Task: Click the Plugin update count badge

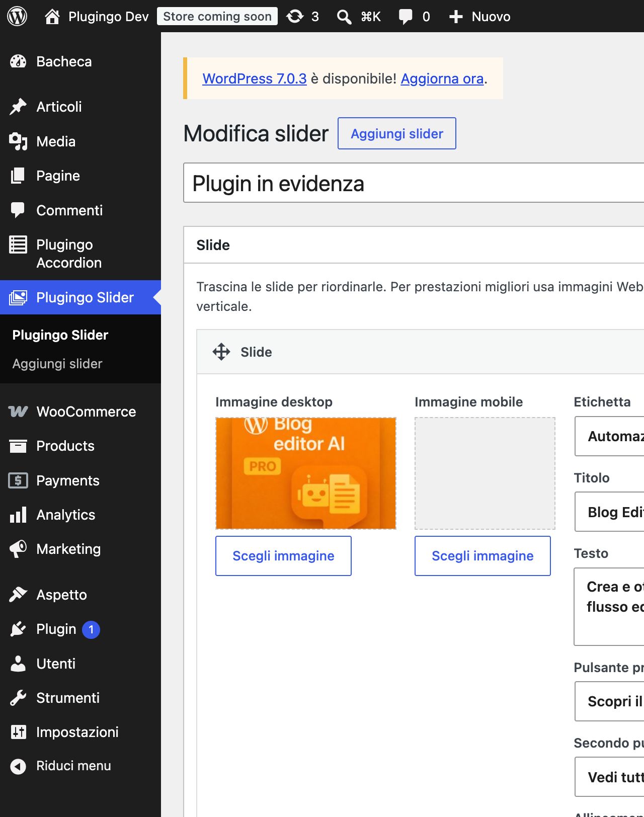Action: [x=91, y=629]
